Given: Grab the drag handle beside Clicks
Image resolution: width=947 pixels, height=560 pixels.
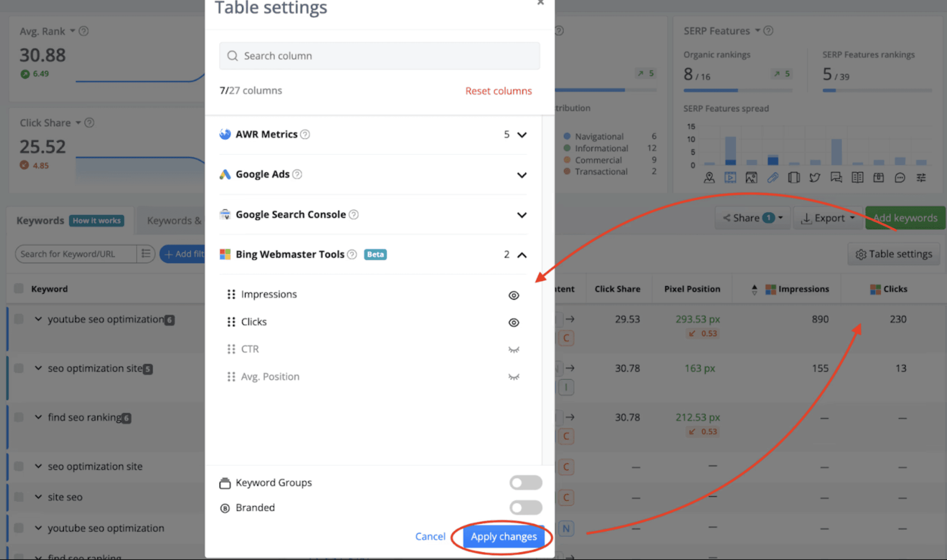Looking at the screenshot, I should click(x=231, y=322).
